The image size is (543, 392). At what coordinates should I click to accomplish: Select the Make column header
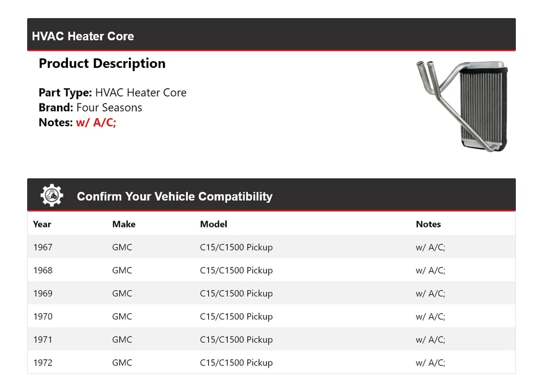pyautogui.click(x=124, y=224)
